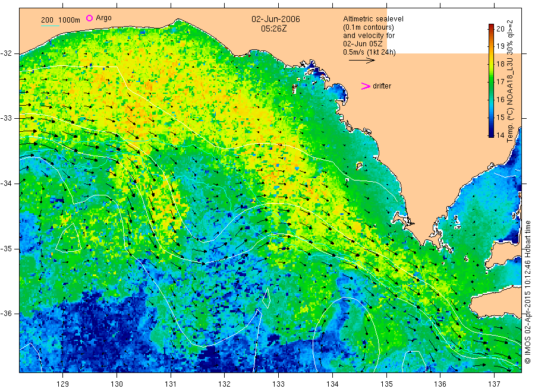Click the longitude label 135
This screenshot has height=392, width=535.
[386, 384]
